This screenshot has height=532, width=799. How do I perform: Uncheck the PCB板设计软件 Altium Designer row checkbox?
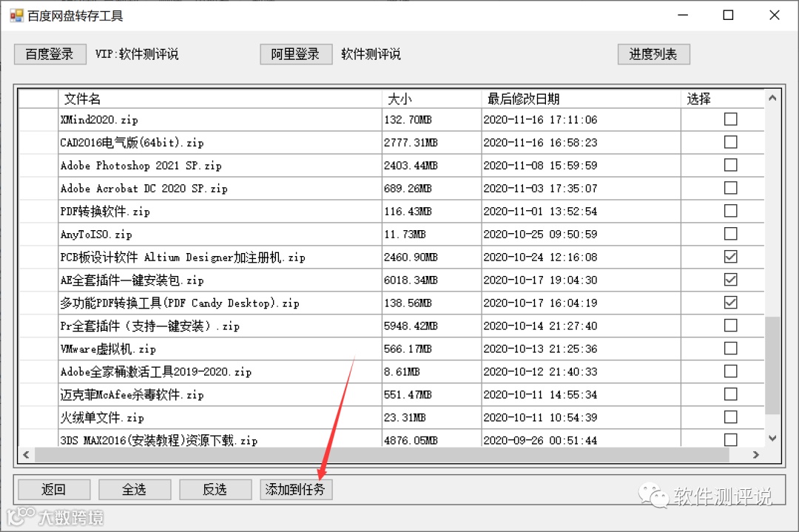(730, 257)
